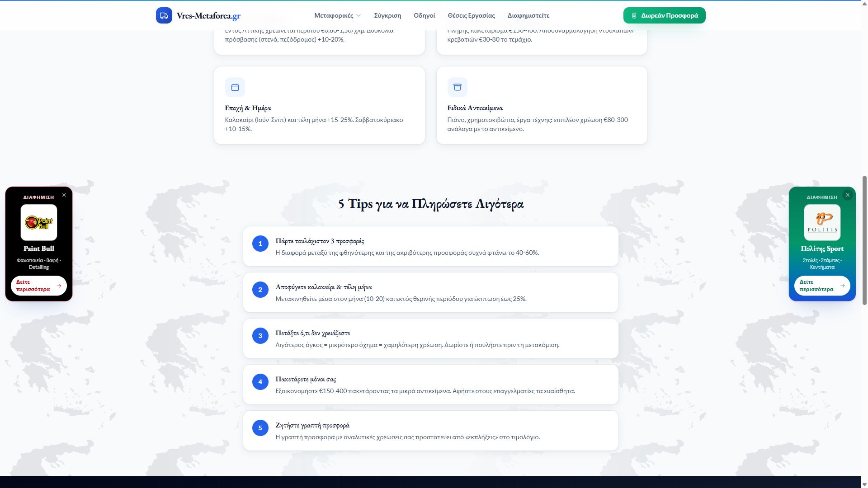This screenshot has width=868, height=488.
Task: Click tip title Ζητήστε γραπτή προσφορά
Action: point(312,426)
